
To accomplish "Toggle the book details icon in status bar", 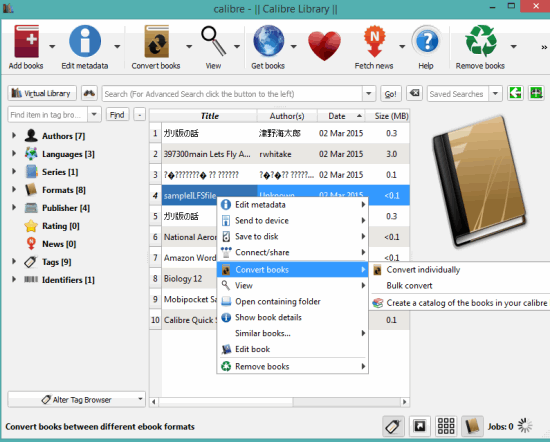I will coord(472,426).
